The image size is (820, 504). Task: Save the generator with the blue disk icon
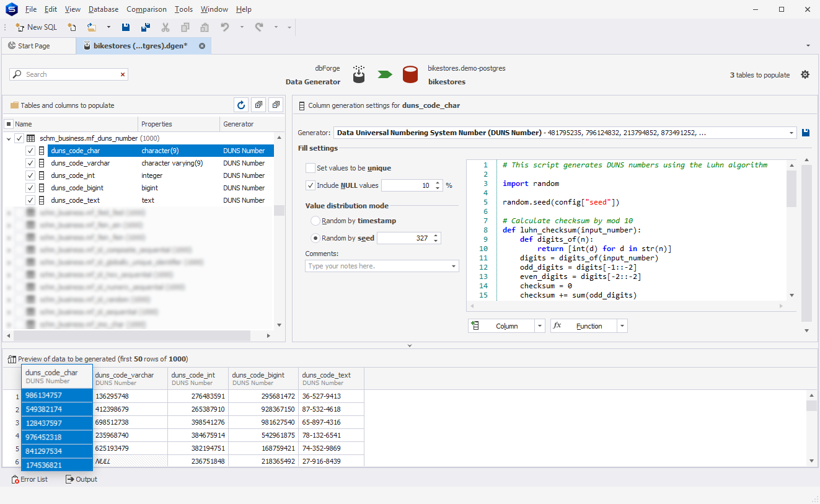point(806,133)
